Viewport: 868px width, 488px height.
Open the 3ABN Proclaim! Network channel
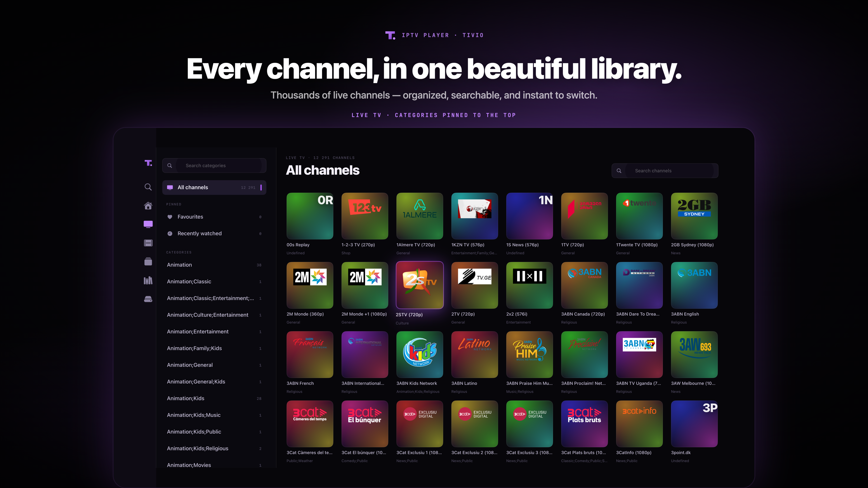(584, 355)
